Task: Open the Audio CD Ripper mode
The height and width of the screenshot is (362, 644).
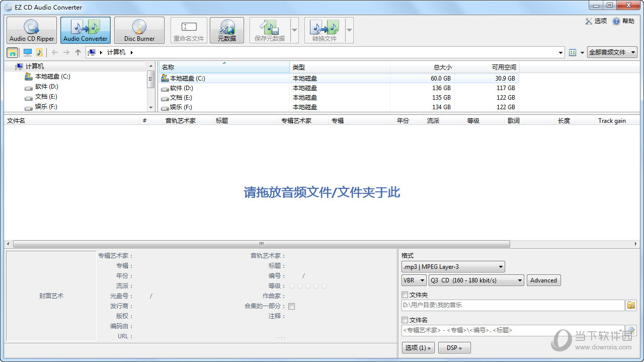Action: click(31, 30)
